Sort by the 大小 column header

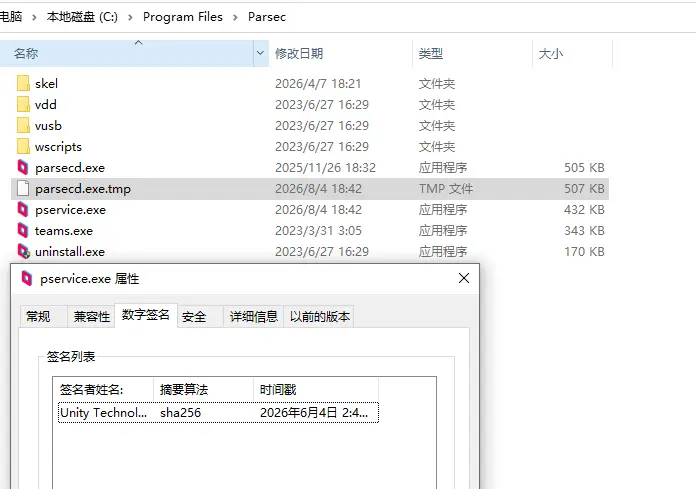point(573,53)
